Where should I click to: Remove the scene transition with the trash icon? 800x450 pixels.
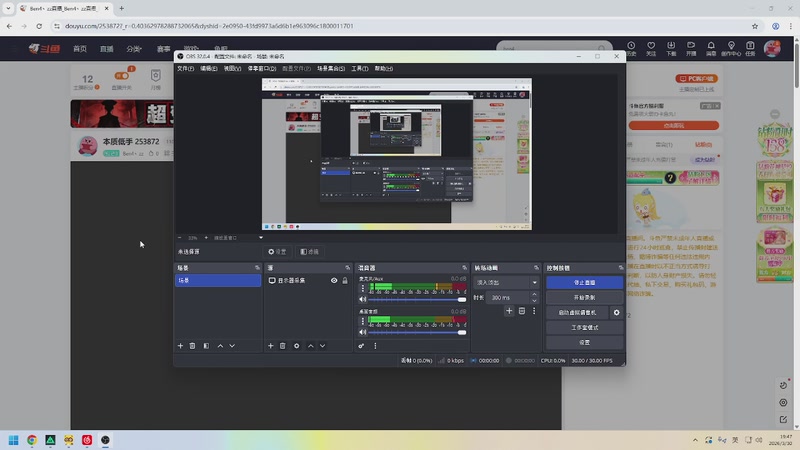click(521, 311)
